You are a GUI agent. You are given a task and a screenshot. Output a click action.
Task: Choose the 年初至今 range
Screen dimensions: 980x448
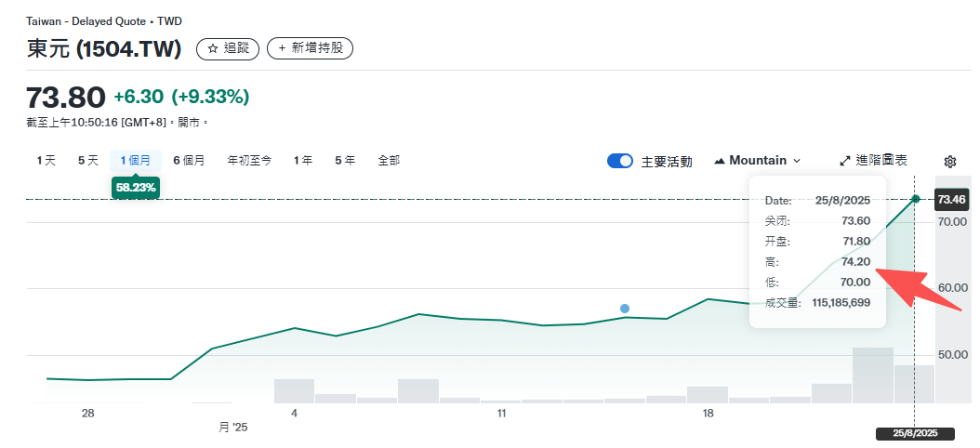pyautogui.click(x=249, y=161)
